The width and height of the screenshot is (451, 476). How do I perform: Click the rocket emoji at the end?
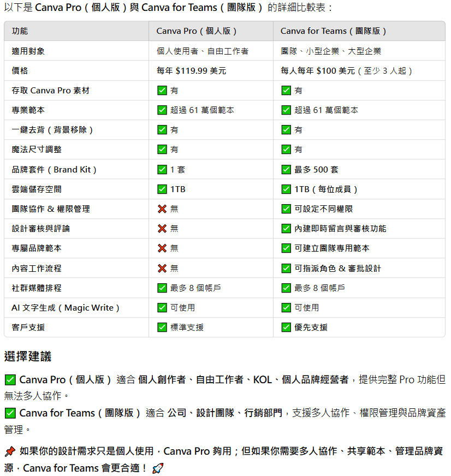pyautogui.click(x=158, y=468)
